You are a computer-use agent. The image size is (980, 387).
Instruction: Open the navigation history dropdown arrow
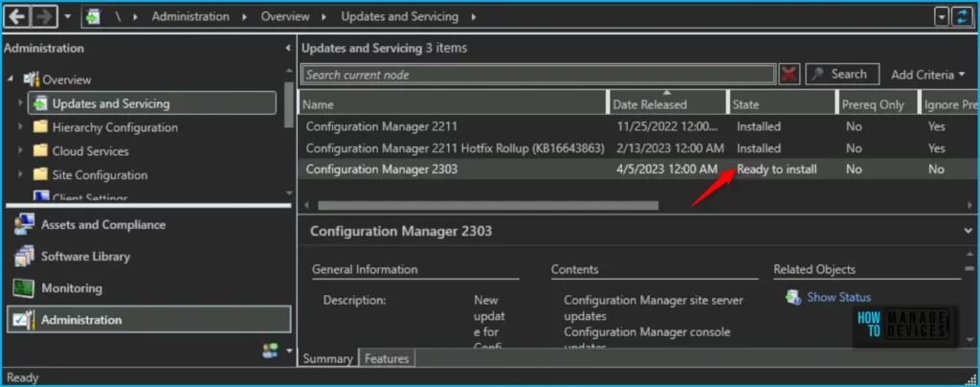point(68,16)
